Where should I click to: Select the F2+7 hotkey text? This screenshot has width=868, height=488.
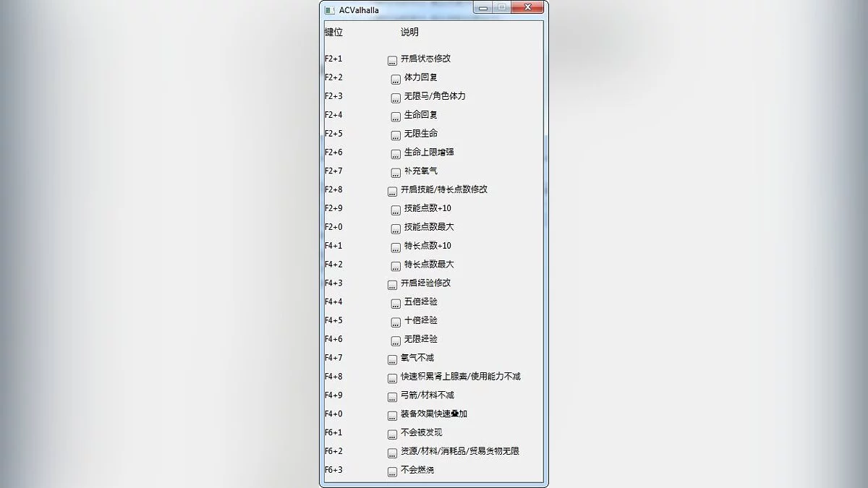click(x=333, y=171)
